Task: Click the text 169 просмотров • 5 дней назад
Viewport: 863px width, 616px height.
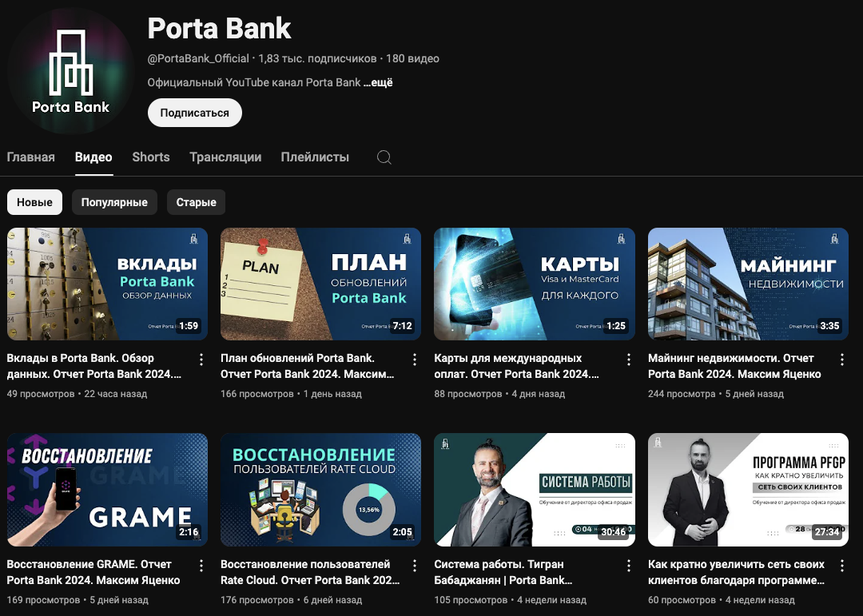Action: (78, 599)
